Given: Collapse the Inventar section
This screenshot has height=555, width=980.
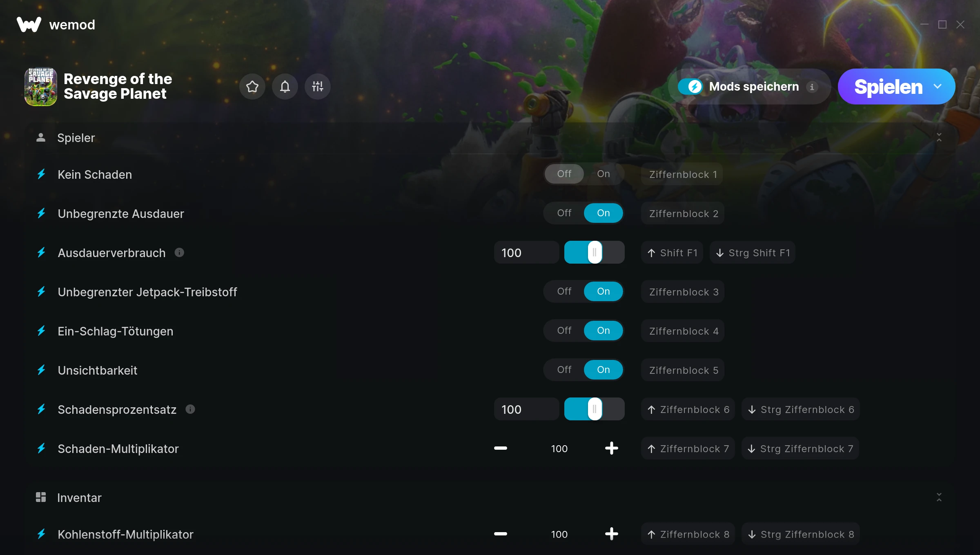Looking at the screenshot, I should [x=939, y=497].
